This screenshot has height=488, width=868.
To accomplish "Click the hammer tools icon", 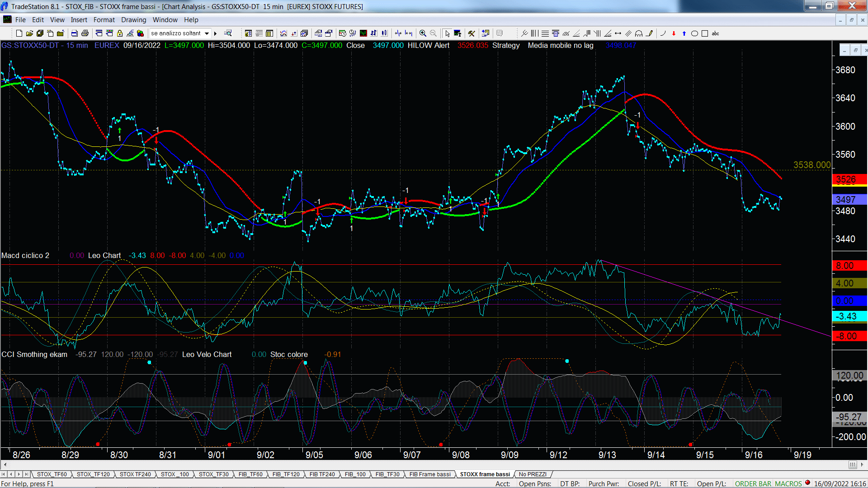I will click(471, 33).
